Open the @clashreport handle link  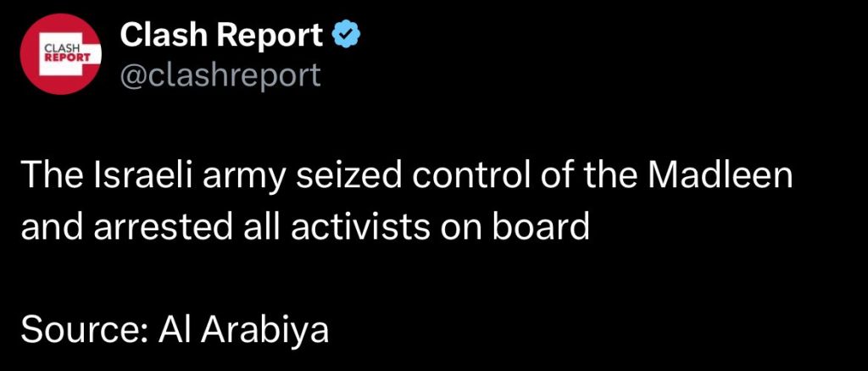pyautogui.click(x=220, y=75)
